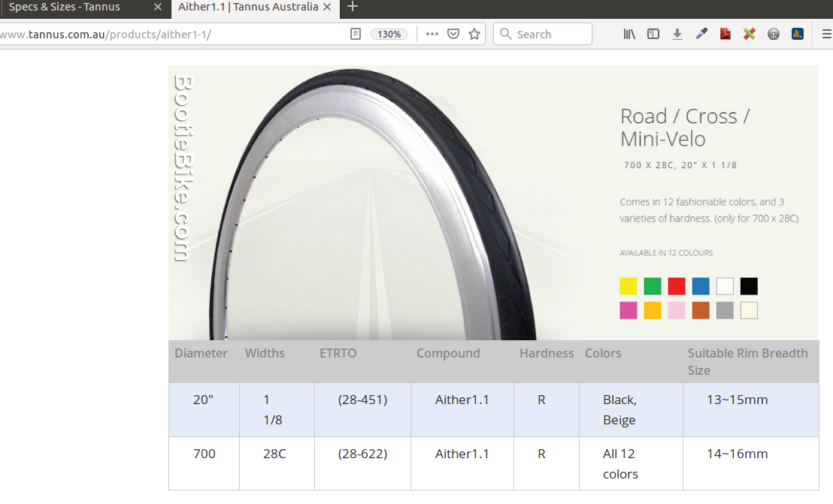Screen dimensions: 833x504
Task: Open the Firefox hamburger menu
Action: pyautogui.click(x=827, y=34)
